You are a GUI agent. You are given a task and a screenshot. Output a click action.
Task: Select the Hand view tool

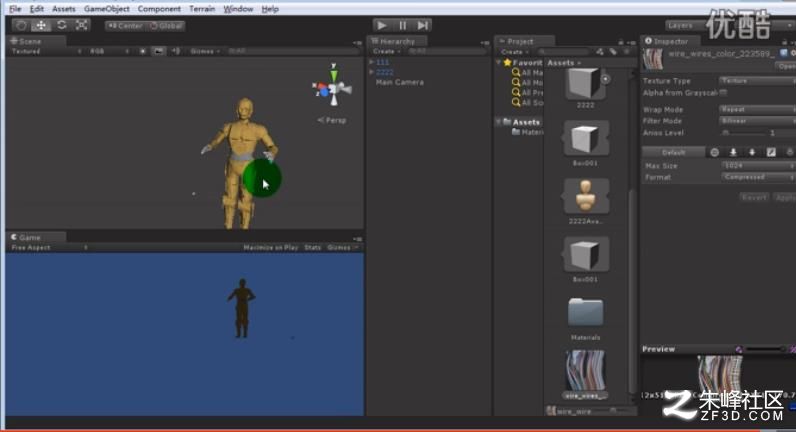click(x=21, y=25)
